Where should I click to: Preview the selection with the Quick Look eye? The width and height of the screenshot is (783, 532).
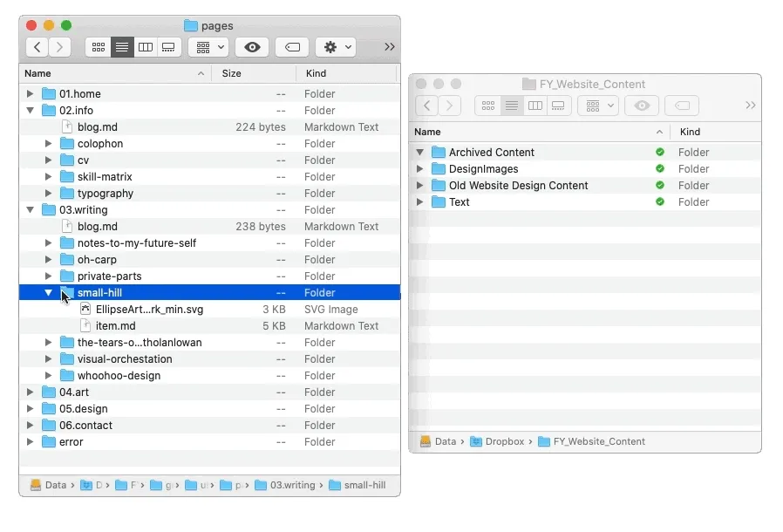251,47
